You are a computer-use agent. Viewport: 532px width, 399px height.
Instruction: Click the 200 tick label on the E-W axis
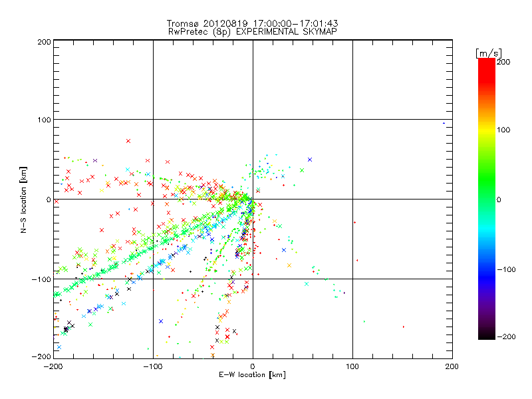452,367
